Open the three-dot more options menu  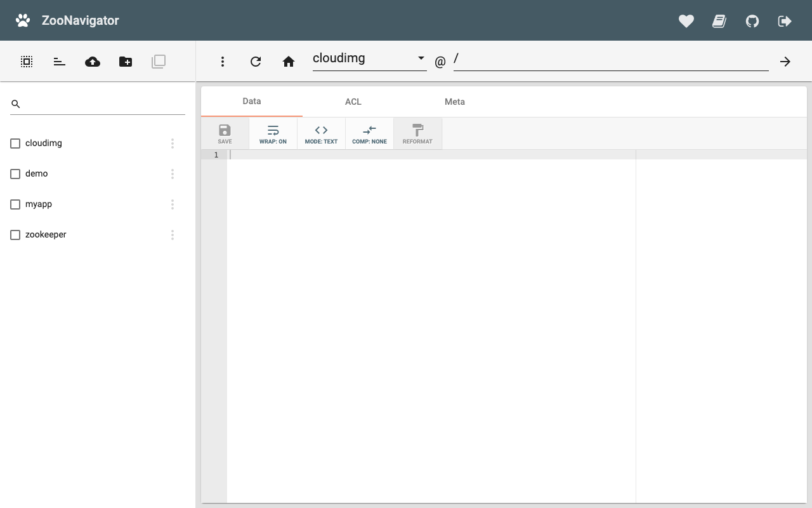(223, 62)
